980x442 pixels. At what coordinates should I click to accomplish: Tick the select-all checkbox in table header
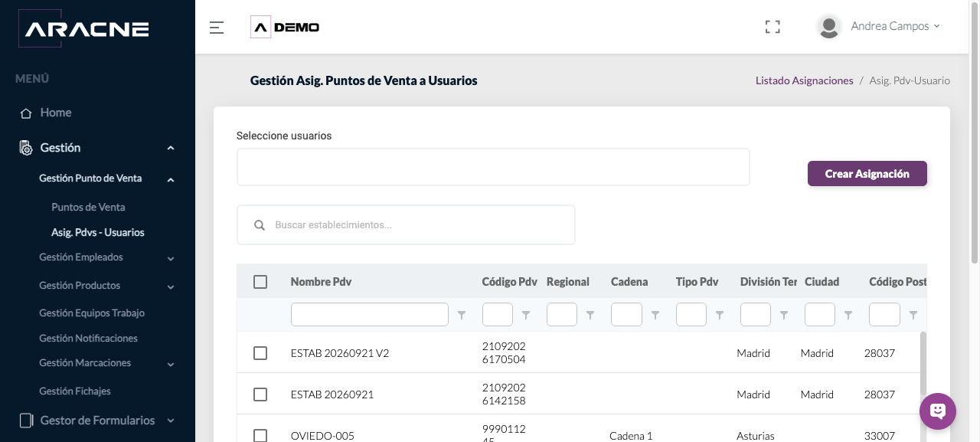point(260,282)
